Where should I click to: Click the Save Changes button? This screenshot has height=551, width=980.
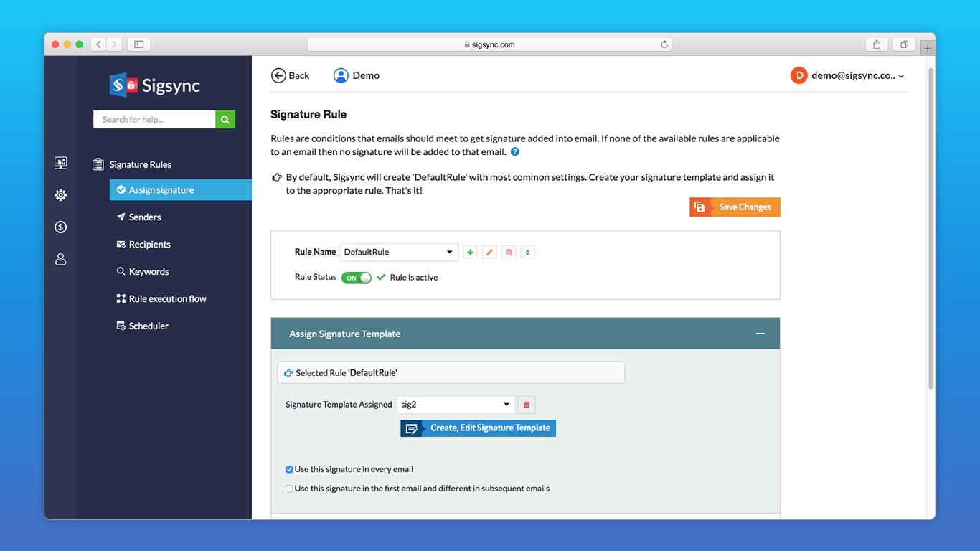pos(735,207)
